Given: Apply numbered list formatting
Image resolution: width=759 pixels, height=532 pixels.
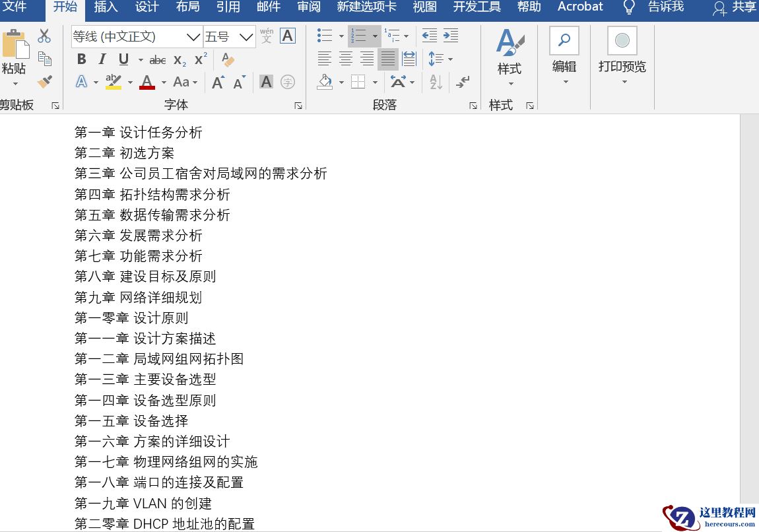Looking at the screenshot, I should 358,36.
